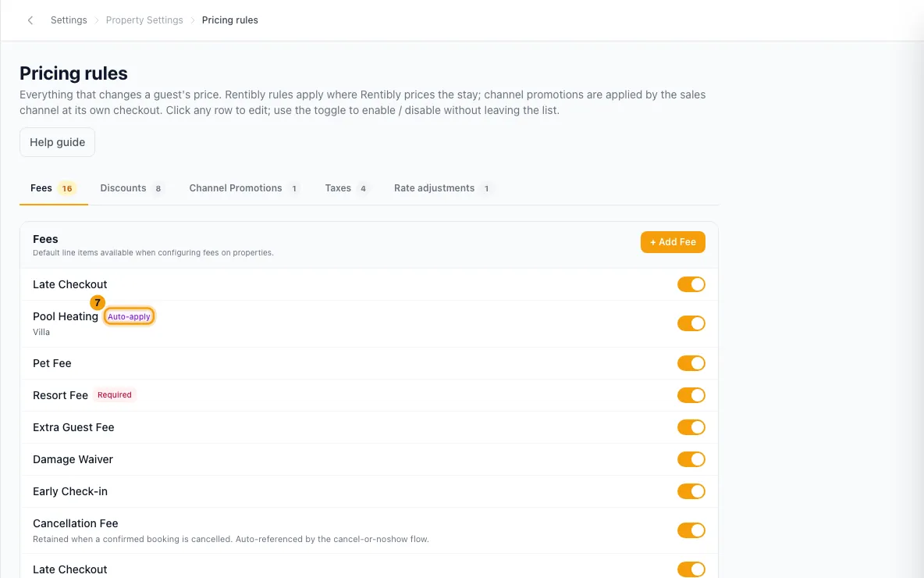Disable the Pool Heating fee toggle
The width and height of the screenshot is (924, 578).
tap(691, 323)
